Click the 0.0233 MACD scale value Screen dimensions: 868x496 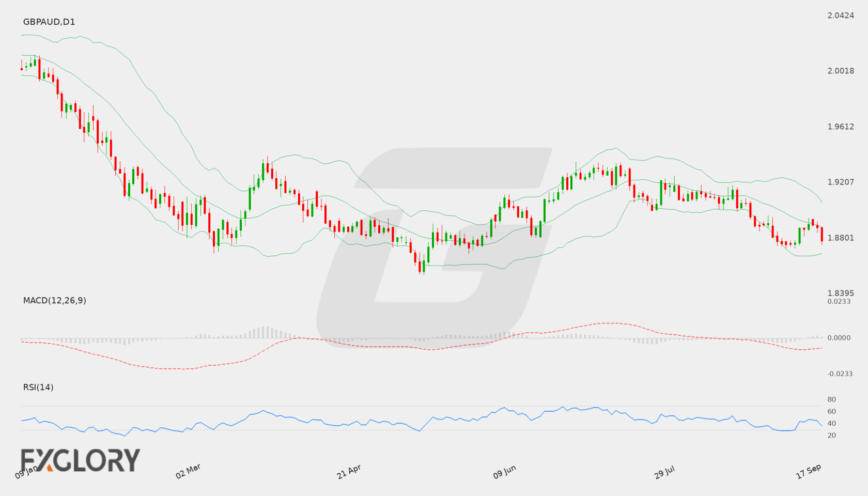(x=839, y=301)
